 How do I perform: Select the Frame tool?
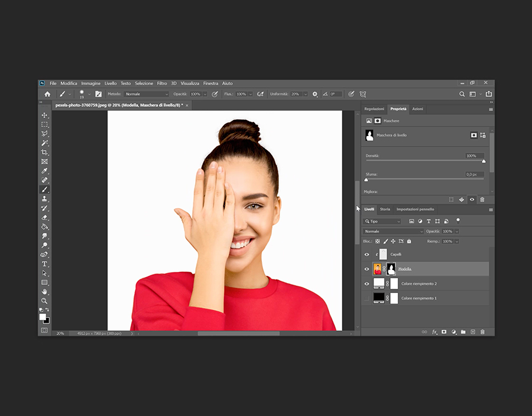coord(44,162)
